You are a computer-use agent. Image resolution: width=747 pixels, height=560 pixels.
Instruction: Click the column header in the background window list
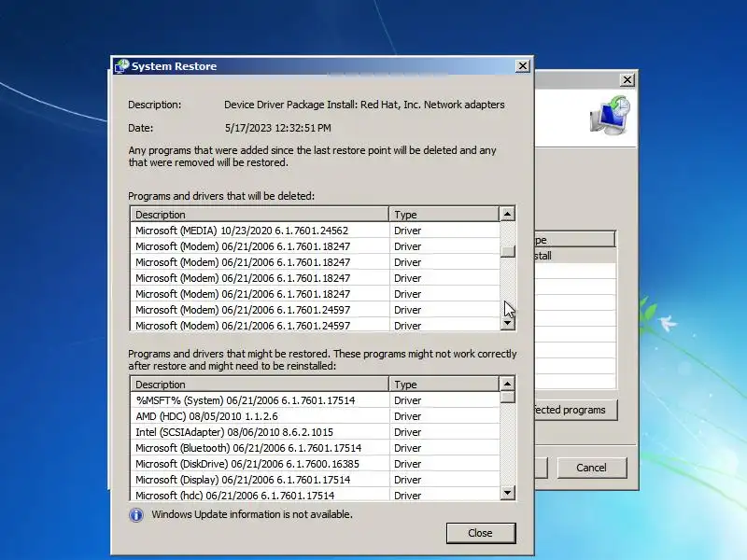575,240
